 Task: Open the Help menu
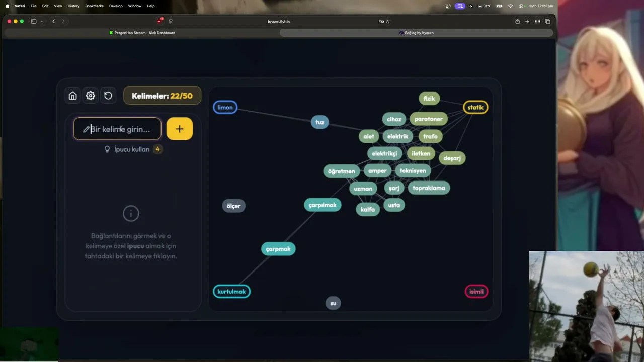coord(151,6)
